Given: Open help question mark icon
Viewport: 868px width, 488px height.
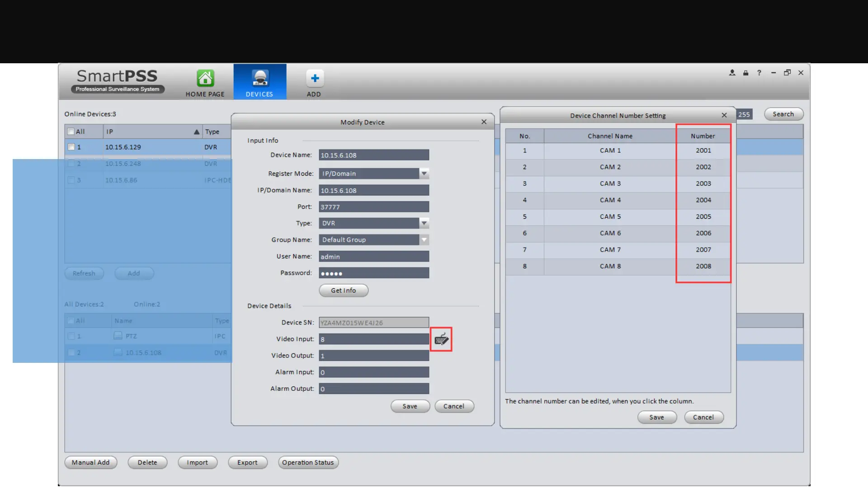Looking at the screenshot, I should (x=759, y=73).
